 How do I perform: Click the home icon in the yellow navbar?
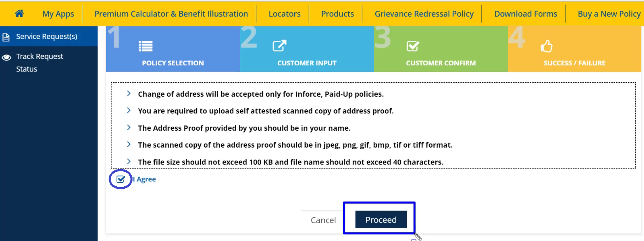19,13
